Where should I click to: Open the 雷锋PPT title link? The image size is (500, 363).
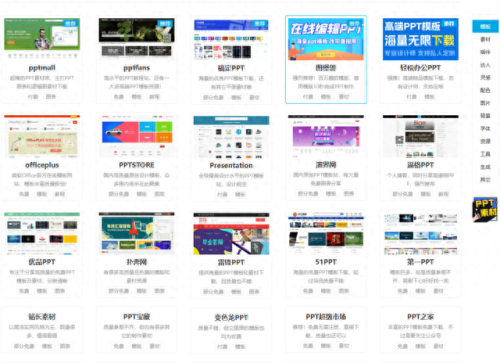pyautogui.click(x=231, y=263)
